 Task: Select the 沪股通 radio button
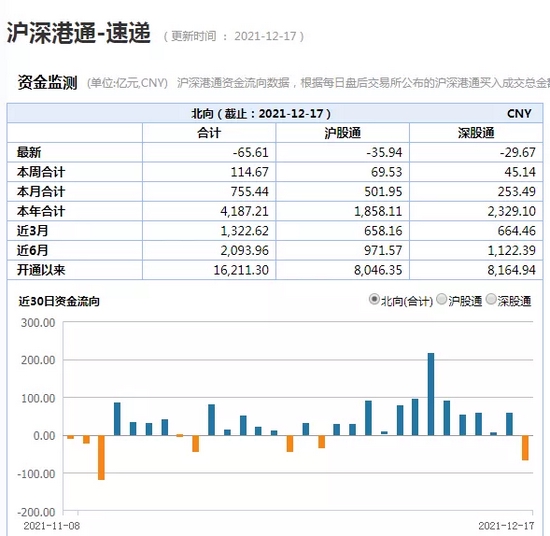point(442,300)
